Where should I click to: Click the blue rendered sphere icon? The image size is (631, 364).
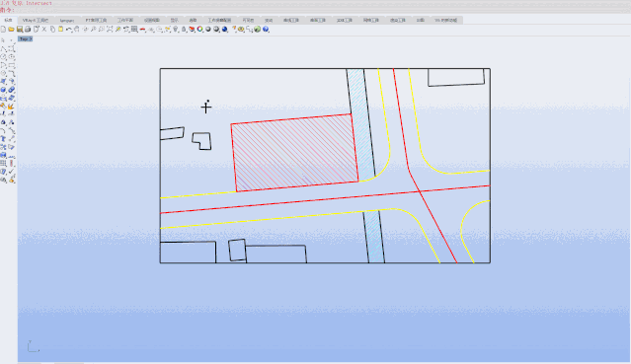tap(225, 30)
